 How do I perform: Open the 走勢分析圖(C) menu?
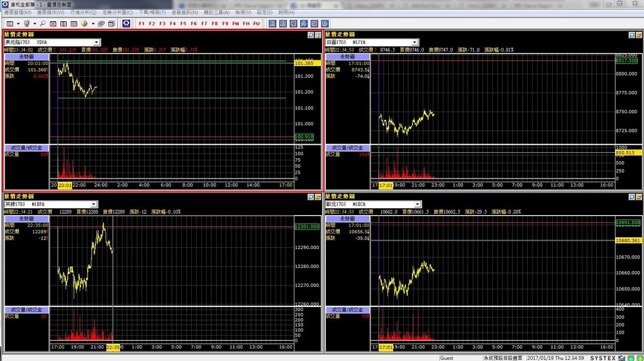(118, 13)
